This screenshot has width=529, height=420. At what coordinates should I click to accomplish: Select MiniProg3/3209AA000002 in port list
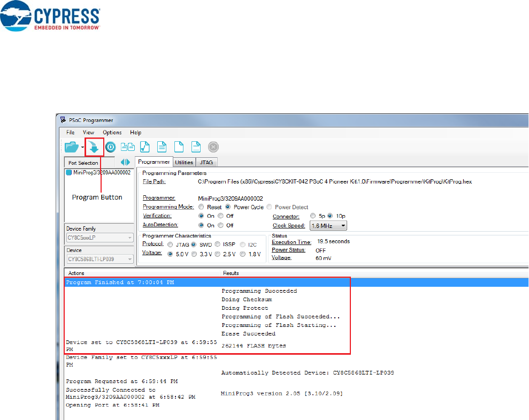(98, 173)
